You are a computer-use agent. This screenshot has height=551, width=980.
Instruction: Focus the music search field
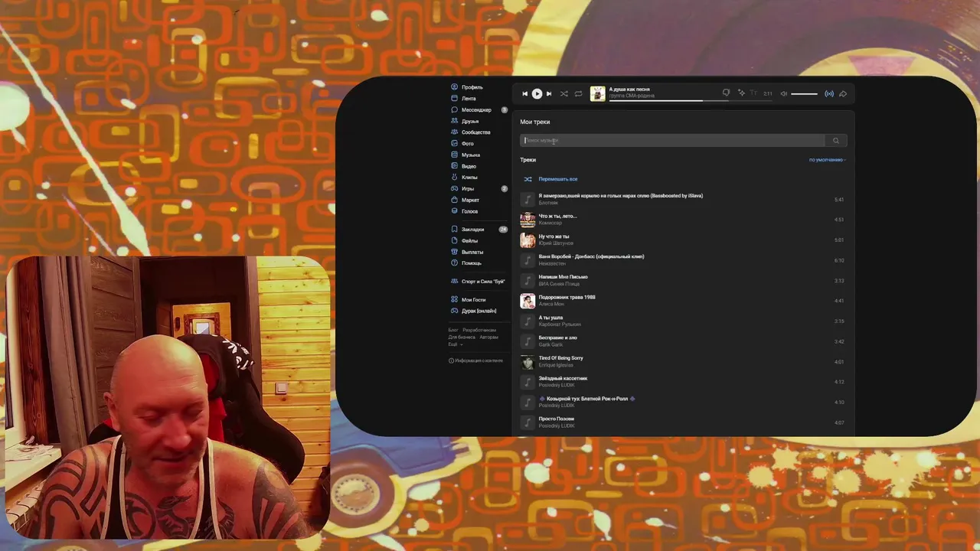pyautogui.click(x=672, y=141)
